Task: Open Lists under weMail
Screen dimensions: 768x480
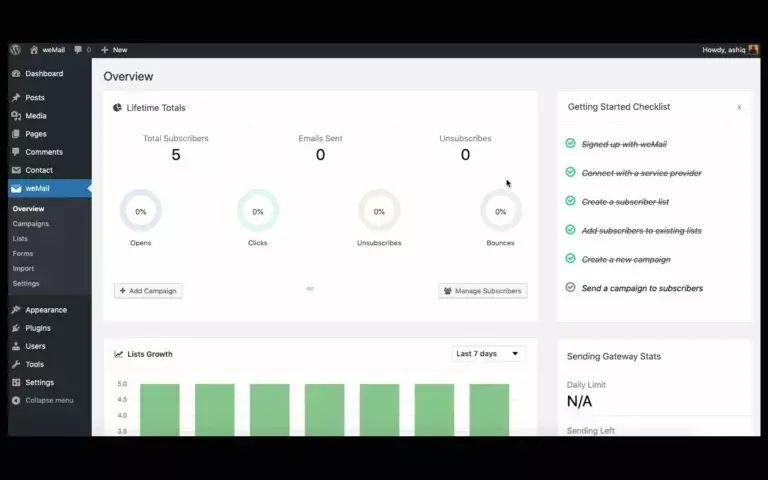Action: (20, 239)
